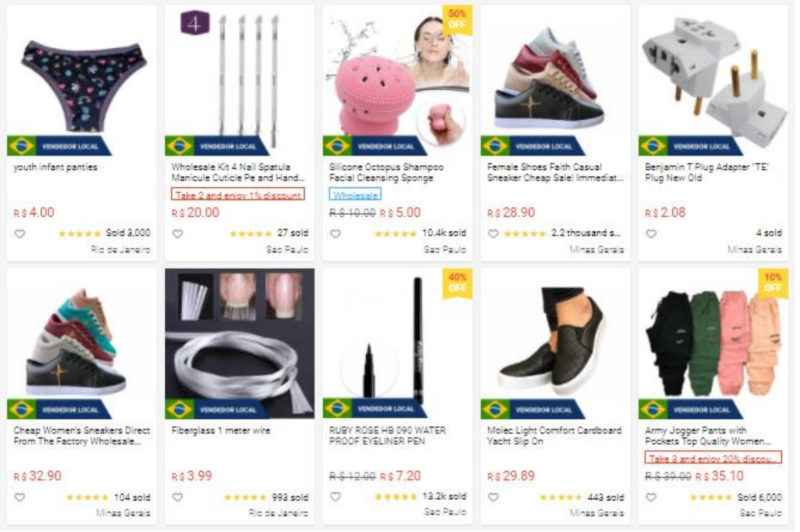
Task: Open Ruby Rose Waterproof Eyeliner Pen title
Action: [388, 436]
